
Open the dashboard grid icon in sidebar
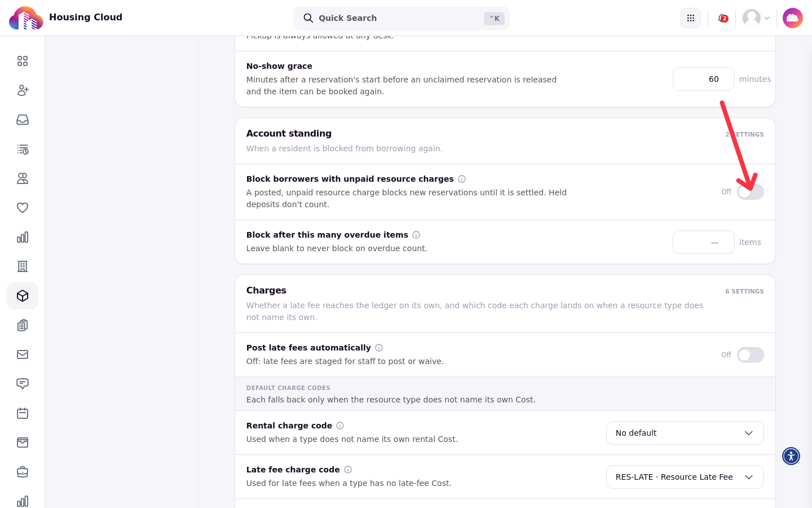23,61
